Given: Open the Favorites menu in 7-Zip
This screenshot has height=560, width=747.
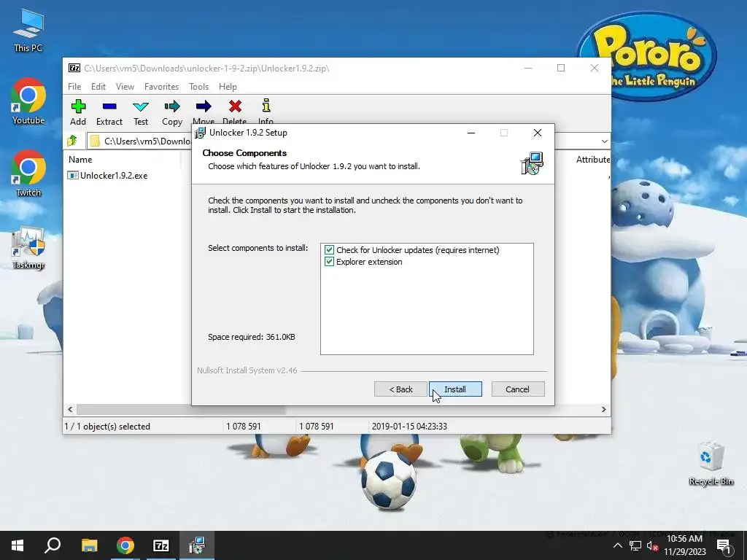Looking at the screenshot, I should point(161,87).
